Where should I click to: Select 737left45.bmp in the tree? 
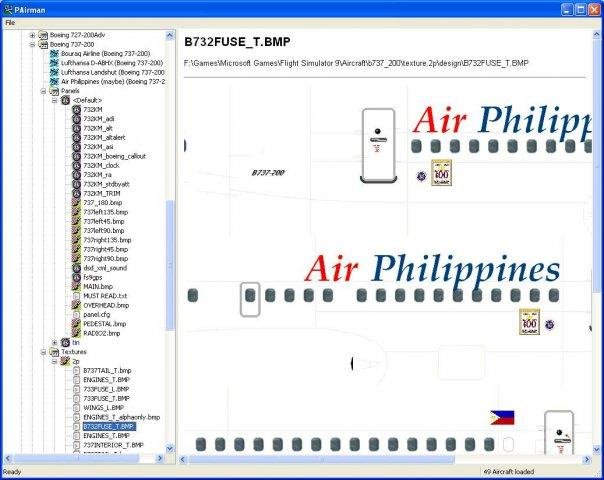click(104, 222)
